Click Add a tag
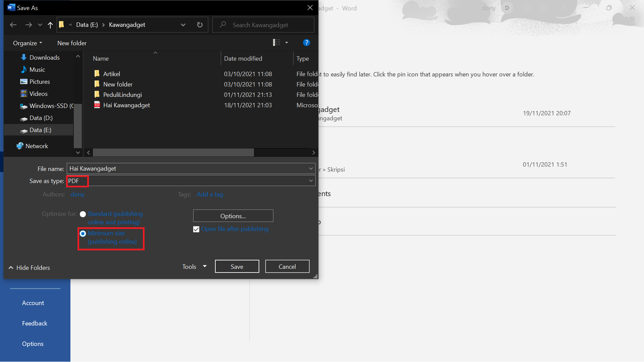Viewport: 644px width, 362px height. [210, 194]
